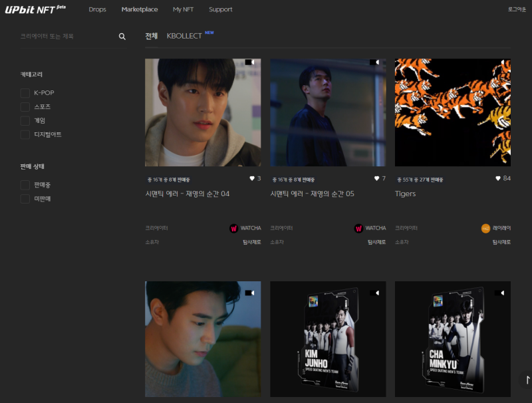Click sale count text under 재영의 순간 05
This screenshot has width=532, height=403.
click(293, 180)
